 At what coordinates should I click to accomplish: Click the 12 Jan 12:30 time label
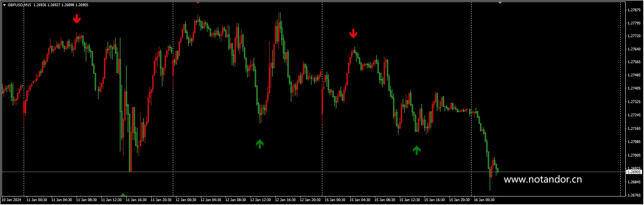click(x=260, y=200)
